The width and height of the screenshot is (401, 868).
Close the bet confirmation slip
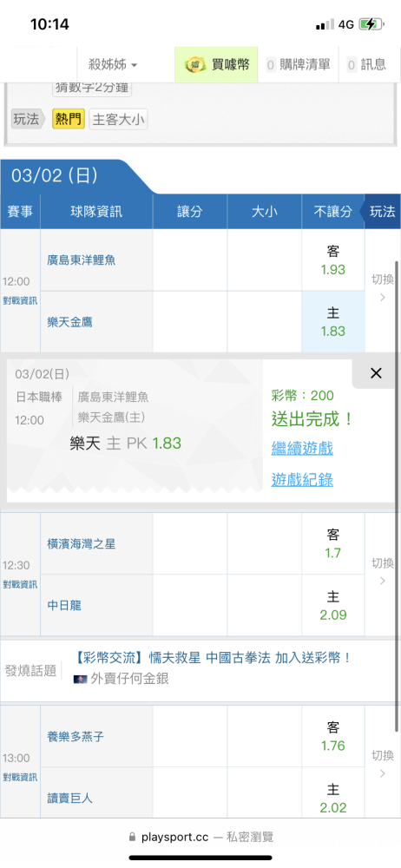tap(376, 373)
